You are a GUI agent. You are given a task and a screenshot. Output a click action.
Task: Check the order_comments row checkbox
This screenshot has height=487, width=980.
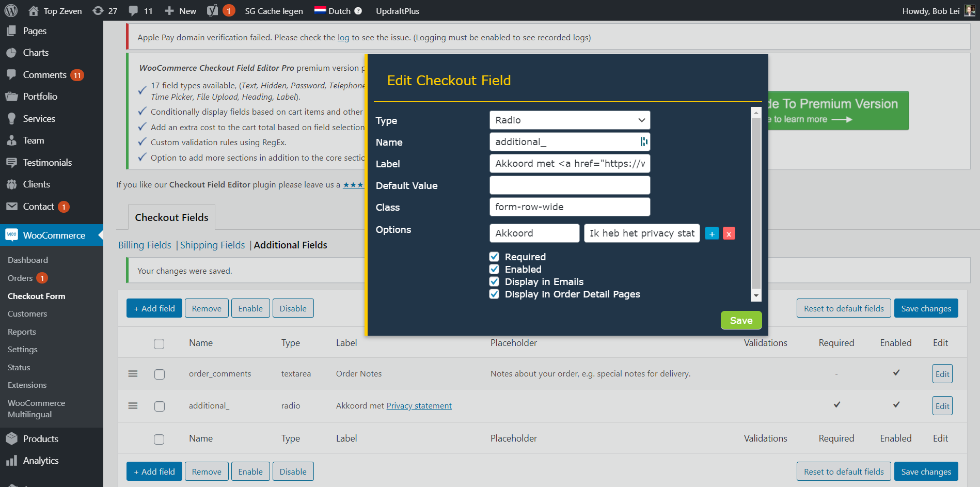(160, 374)
